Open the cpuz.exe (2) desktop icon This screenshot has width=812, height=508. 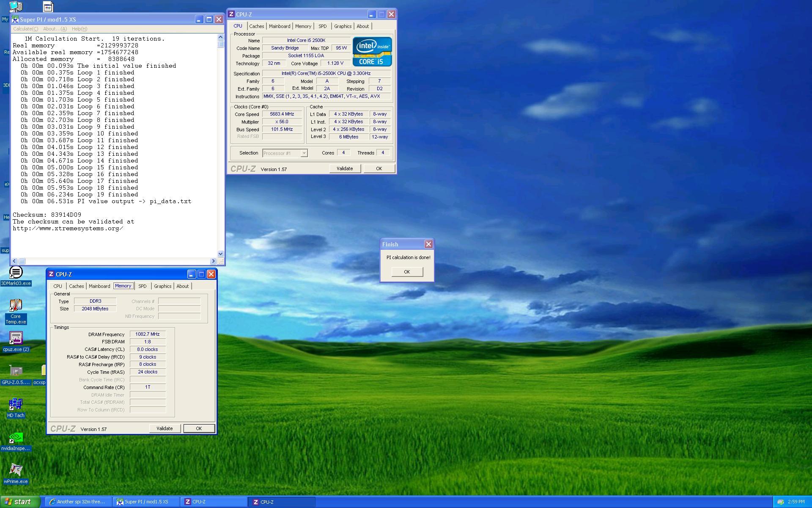(x=16, y=342)
